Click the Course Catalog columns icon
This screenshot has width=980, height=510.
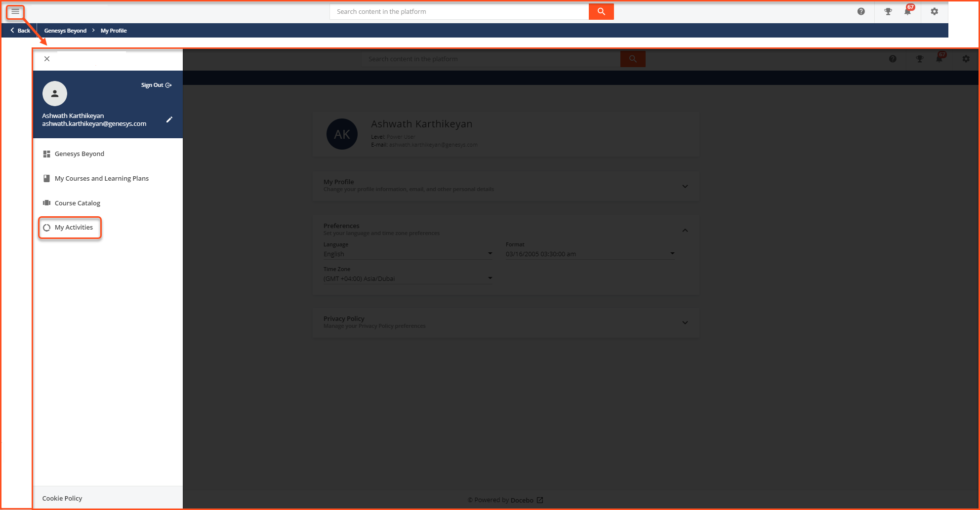(x=46, y=202)
